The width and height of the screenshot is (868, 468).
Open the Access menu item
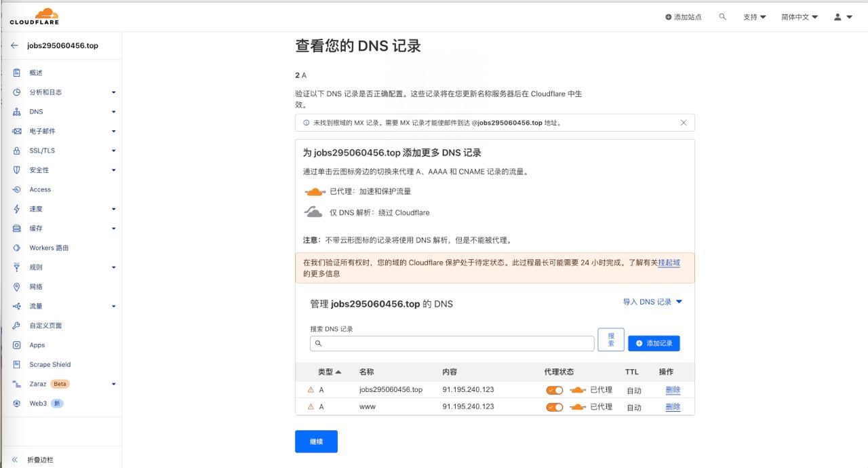[40, 190]
